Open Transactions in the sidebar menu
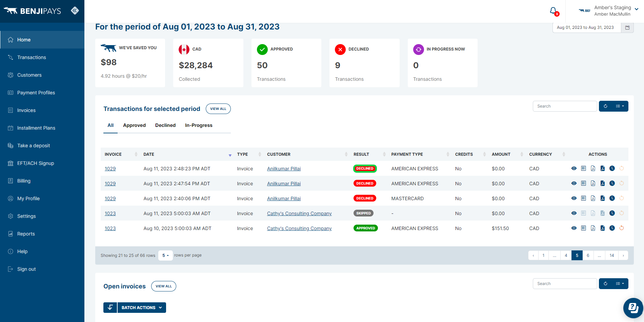The image size is (644, 322). (32, 57)
